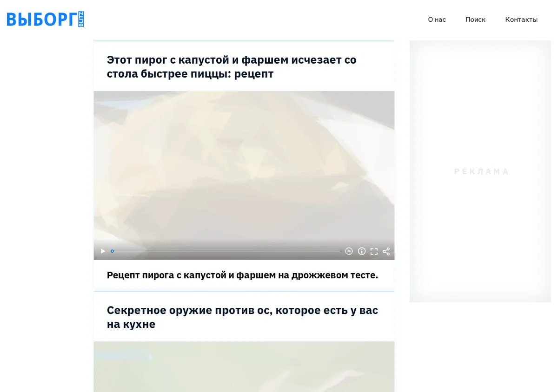This screenshot has width=558, height=392.
Task: Open the ВЫБОРГ BLITZ logo homepage
Action: [x=45, y=19]
